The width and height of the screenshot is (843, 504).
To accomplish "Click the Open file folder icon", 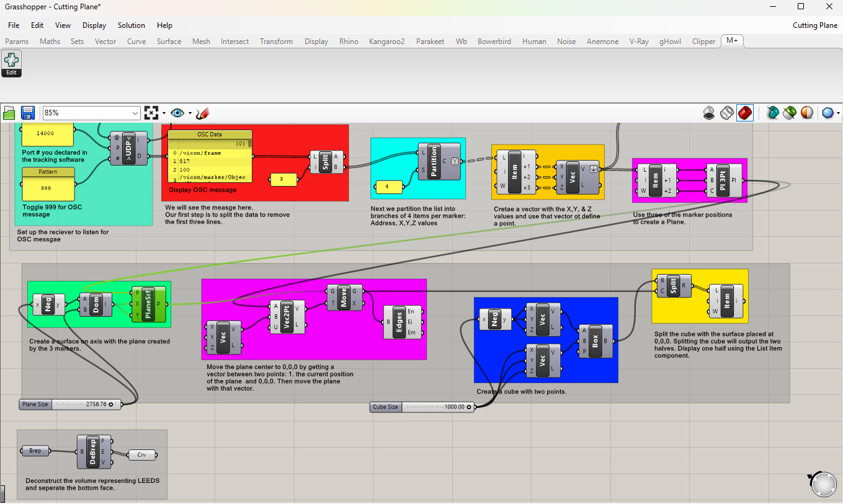I will (9, 113).
